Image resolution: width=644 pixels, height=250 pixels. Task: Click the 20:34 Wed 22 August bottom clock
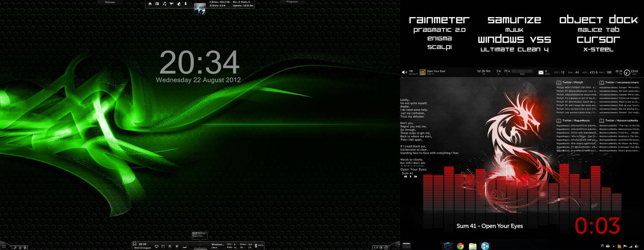pyautogui.click(x=142, y=246)
